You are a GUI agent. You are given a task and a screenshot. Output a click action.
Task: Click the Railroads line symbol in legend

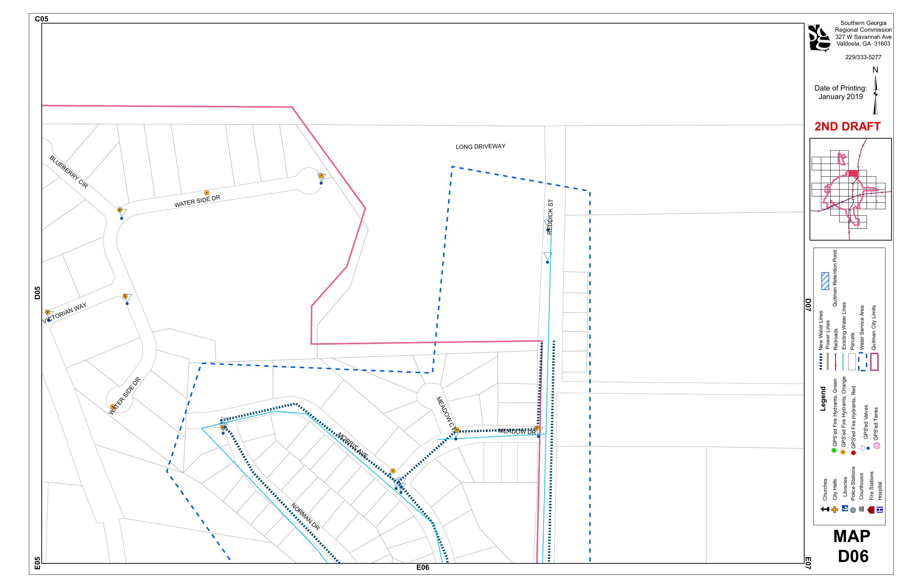point(836,362)
